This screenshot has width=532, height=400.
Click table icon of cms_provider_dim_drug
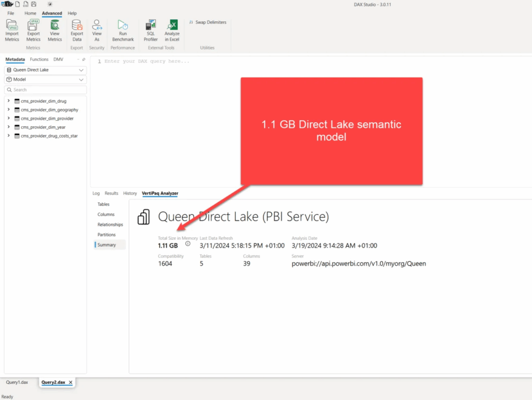click(17, 101)
